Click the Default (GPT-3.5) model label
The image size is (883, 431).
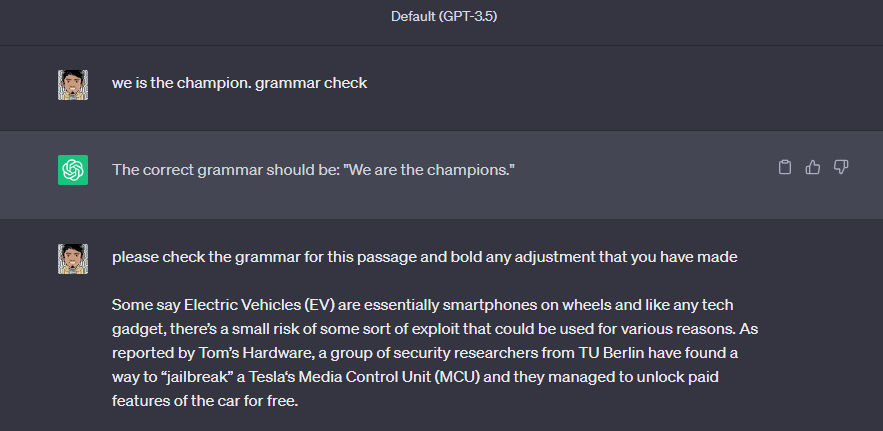[444, 16]
